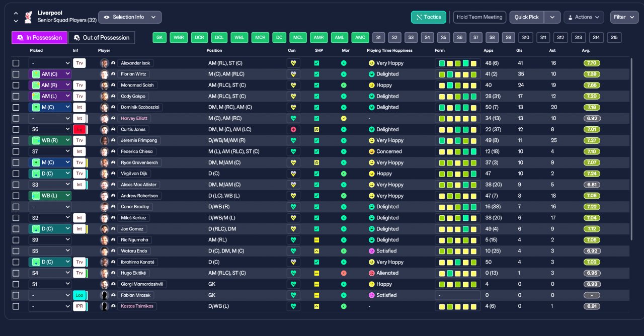Click Mohamed Salah's Trv info badge

(79, 85)
